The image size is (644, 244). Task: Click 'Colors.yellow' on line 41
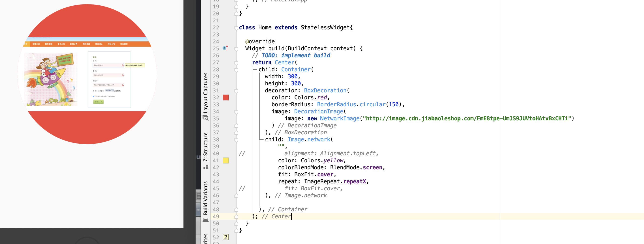(x=322, y=160)
